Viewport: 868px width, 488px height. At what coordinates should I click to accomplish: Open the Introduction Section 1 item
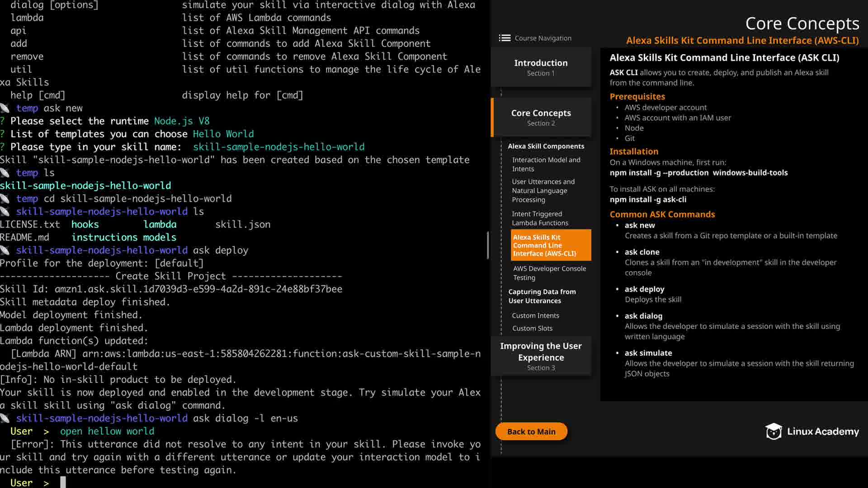(x=541, y=67)
